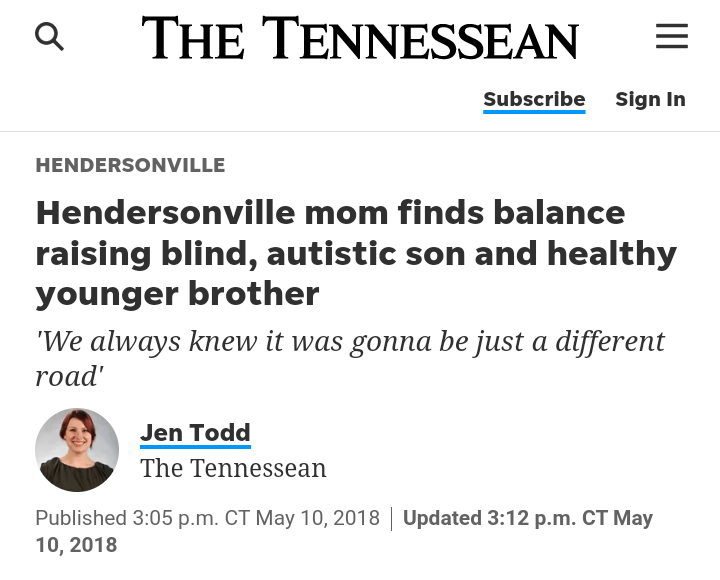
Task: Open author Jen Todd's profile link
Action: point(195,432)
